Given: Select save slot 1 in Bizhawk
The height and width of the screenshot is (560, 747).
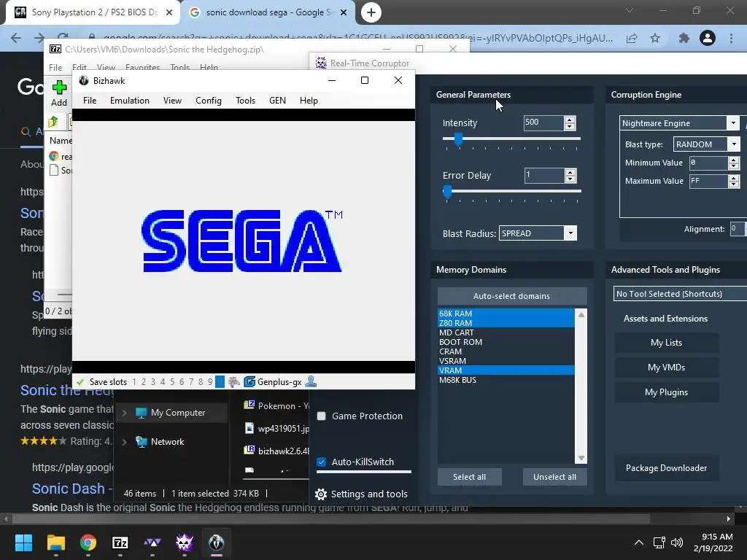Looking at the screenshot, I should pos(134,382).
